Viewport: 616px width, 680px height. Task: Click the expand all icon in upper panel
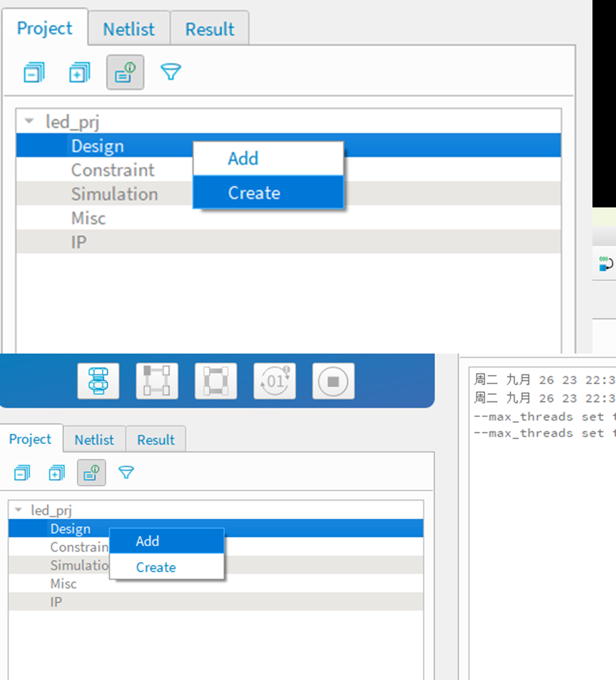click(79, 72)
